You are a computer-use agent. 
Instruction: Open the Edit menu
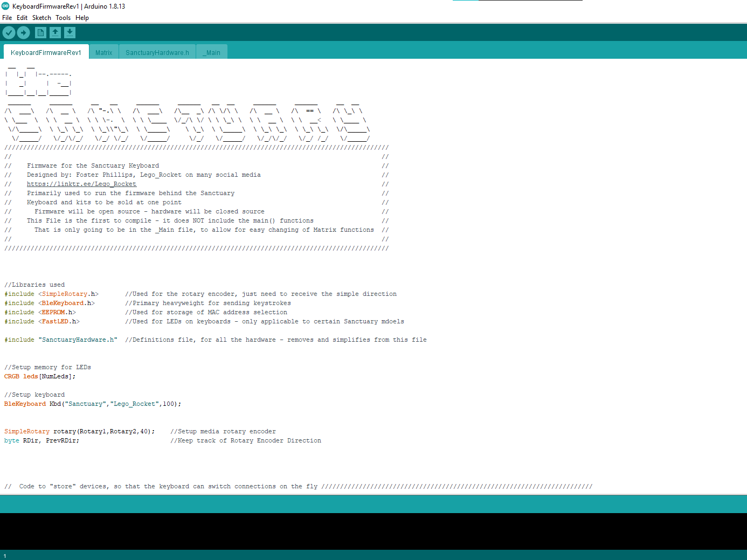point(22,17)
